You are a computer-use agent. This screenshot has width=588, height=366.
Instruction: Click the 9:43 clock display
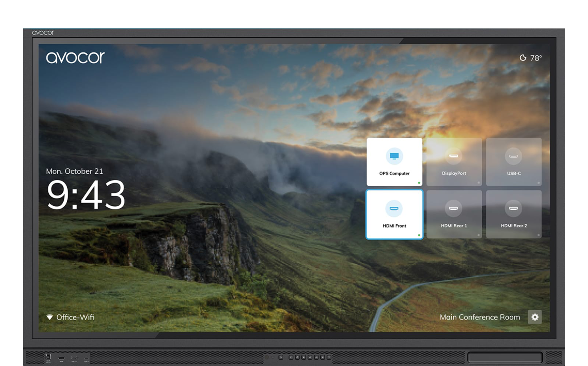(86, 195)
